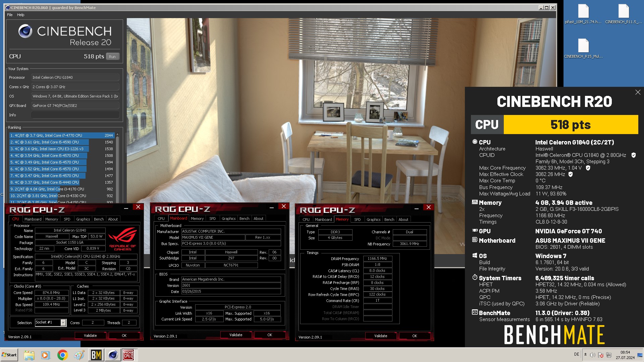
Task: Select ranking entry Intel Xeon E3-1226 v3
Action: [x=62, y=149]
